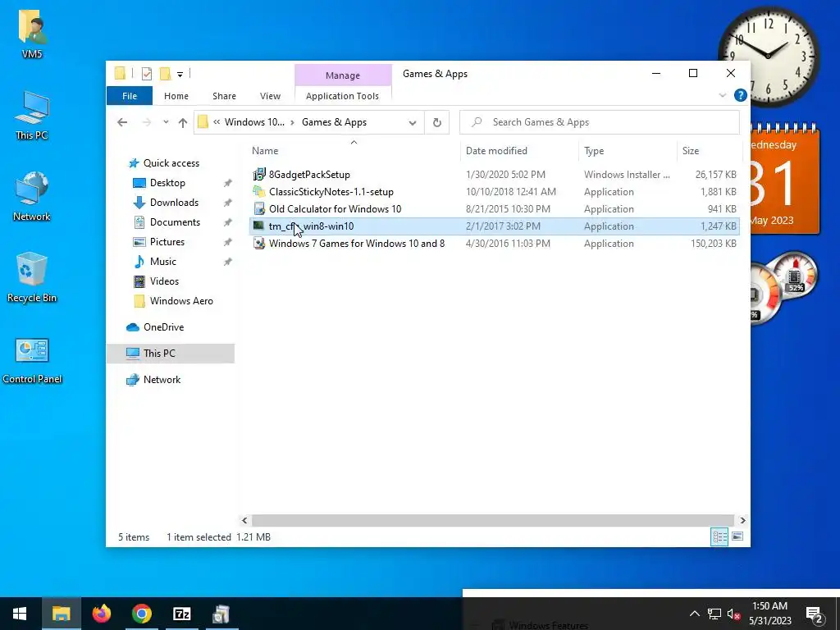Image resolution: width=840 pixels, height=630 pixels.
Task: Go up one folder level arrow
Action: pos(183,122)
